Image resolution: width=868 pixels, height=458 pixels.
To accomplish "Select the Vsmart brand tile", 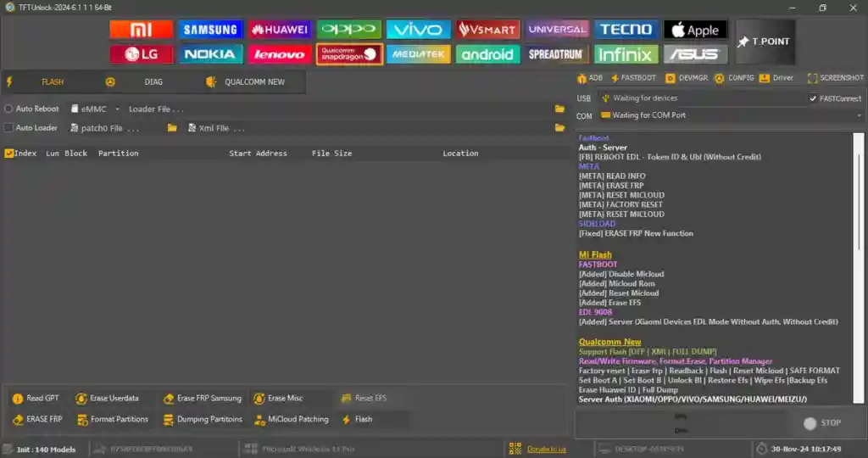I will (x=487, y=30).
